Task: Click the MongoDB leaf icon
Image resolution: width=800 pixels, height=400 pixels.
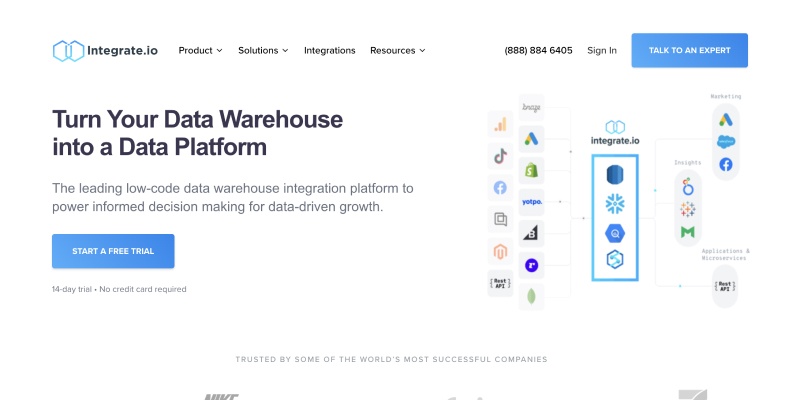Action: point(531,296)
